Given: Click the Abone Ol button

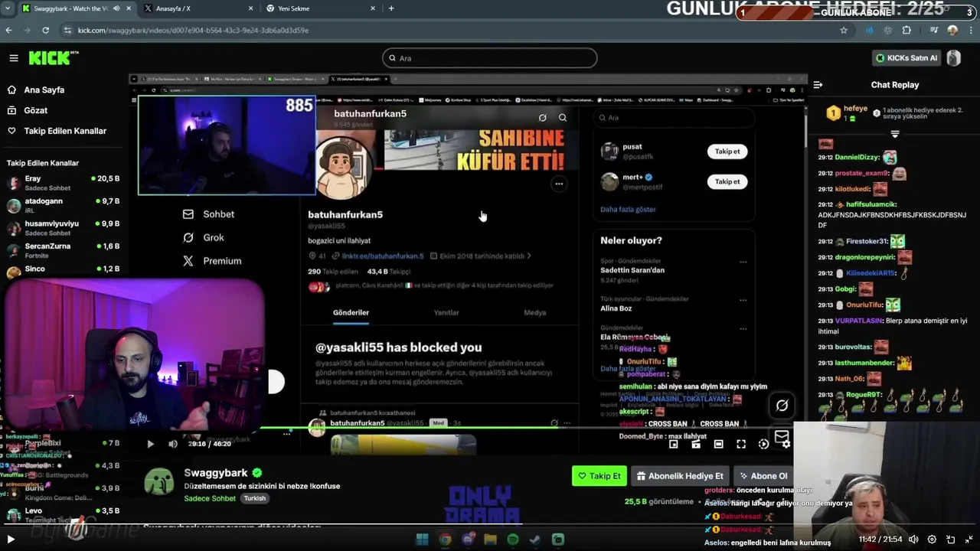Looking at the screenshot, I should tap(763, 476).
